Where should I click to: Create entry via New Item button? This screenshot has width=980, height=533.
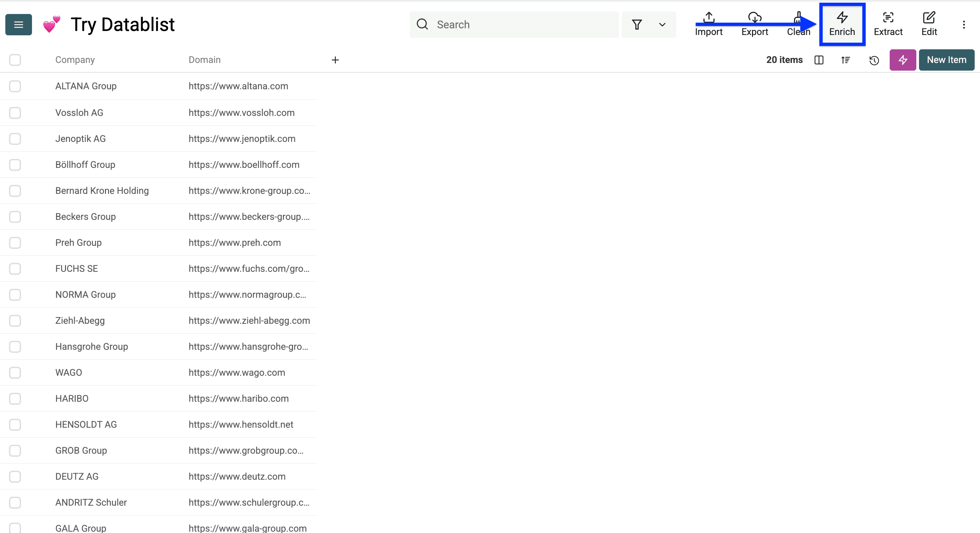point(947,60)
